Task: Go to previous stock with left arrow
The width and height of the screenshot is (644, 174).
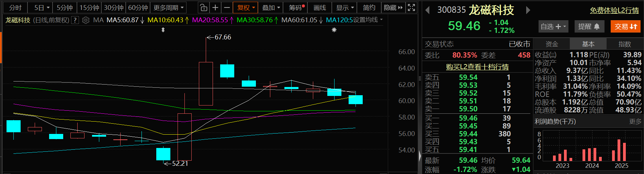Action: (x=428, y=10)
